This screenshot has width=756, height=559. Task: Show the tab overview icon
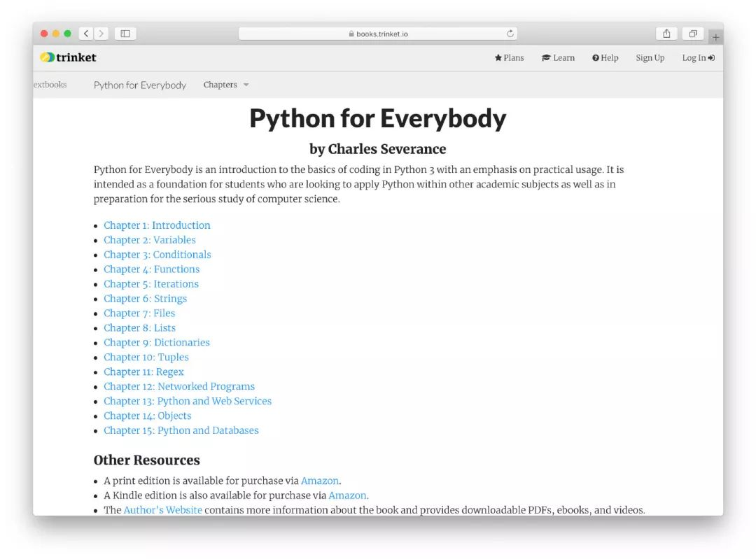pyautogui.click(x=692, y=34)
